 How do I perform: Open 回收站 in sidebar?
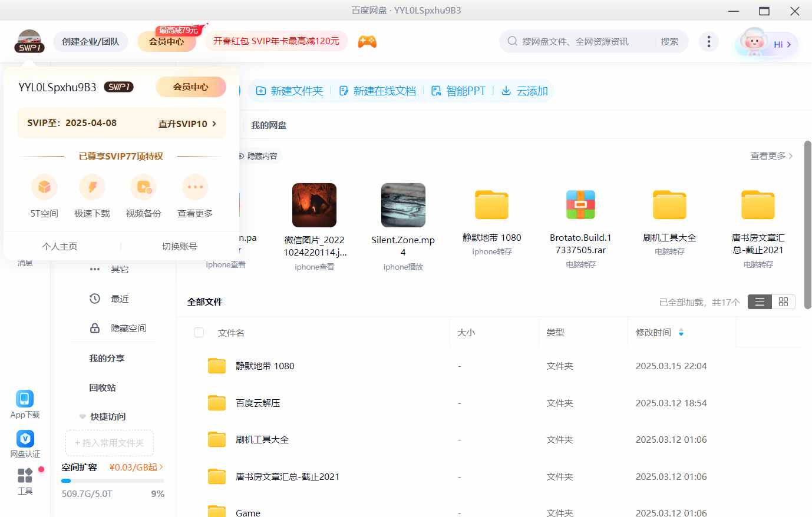103,387
